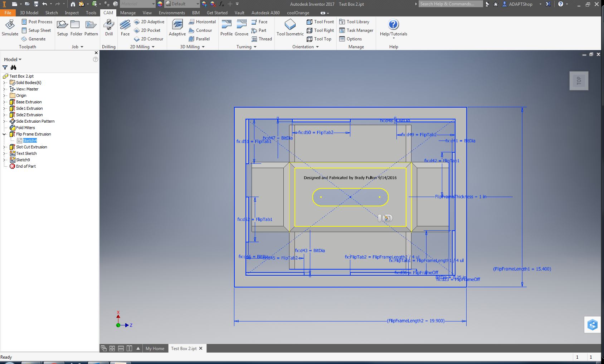Open the Test Box 2.ipt document tab

(x=184, y=349)
